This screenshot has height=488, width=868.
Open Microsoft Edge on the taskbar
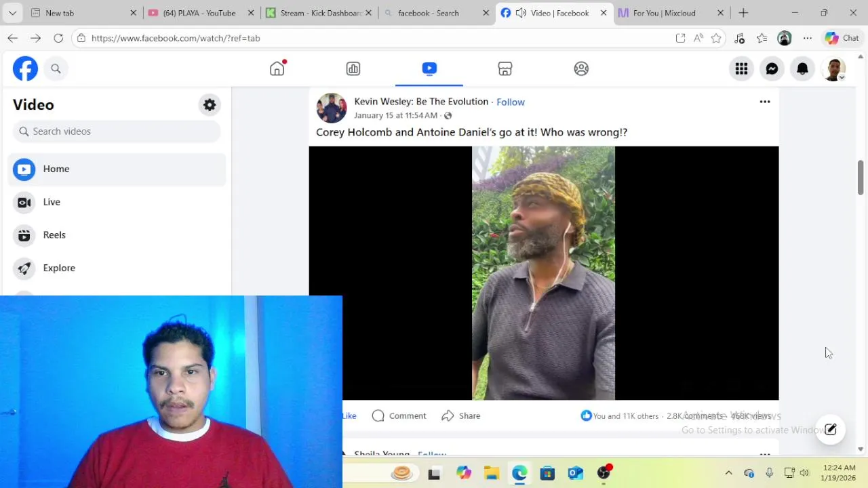[519, 473]
